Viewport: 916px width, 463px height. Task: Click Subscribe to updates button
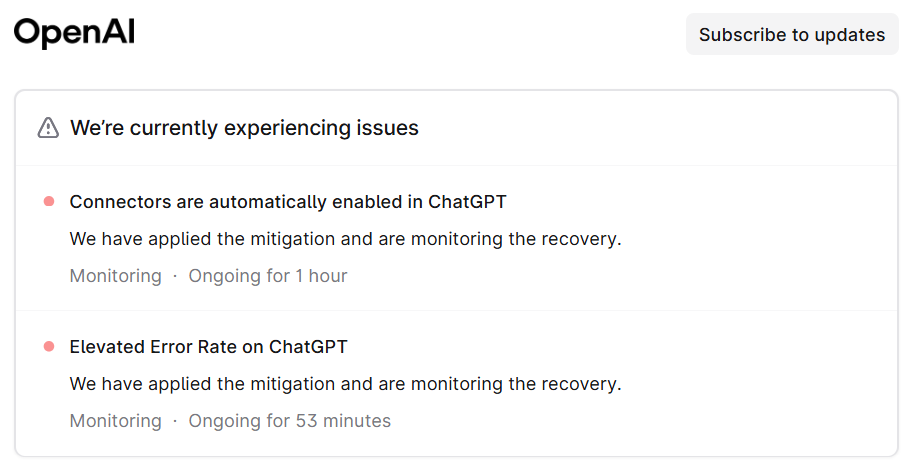click(791, 35)
